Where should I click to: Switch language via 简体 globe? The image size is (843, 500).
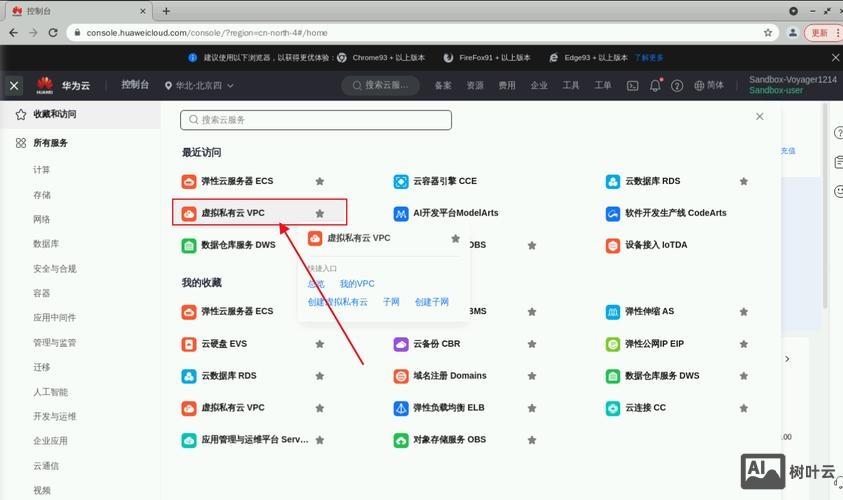709,85
